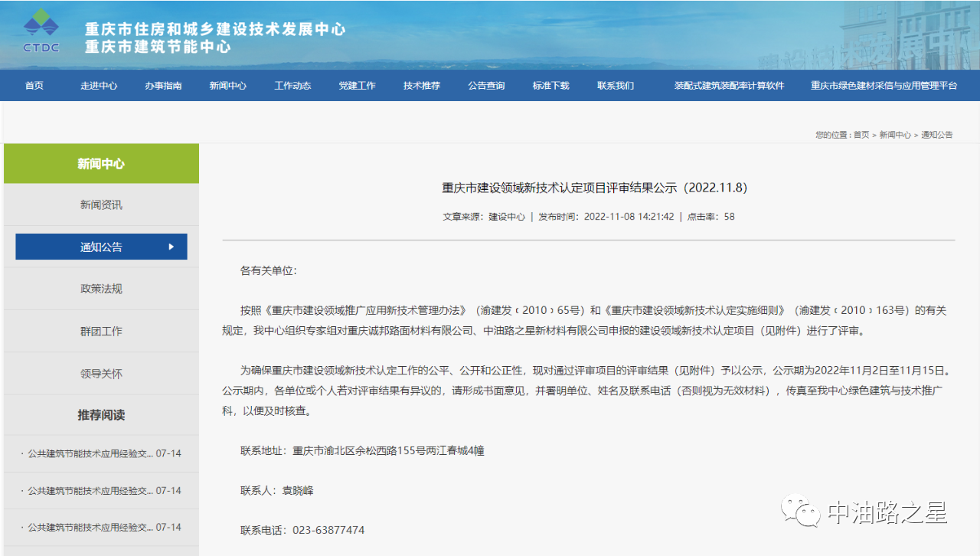
Task: Click the 推荐阅读 heading
Action: click(101, 415)
